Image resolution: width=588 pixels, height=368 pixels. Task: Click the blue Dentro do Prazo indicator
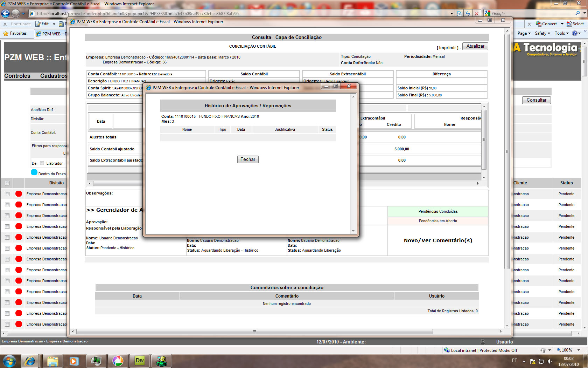tap(34, 172)
